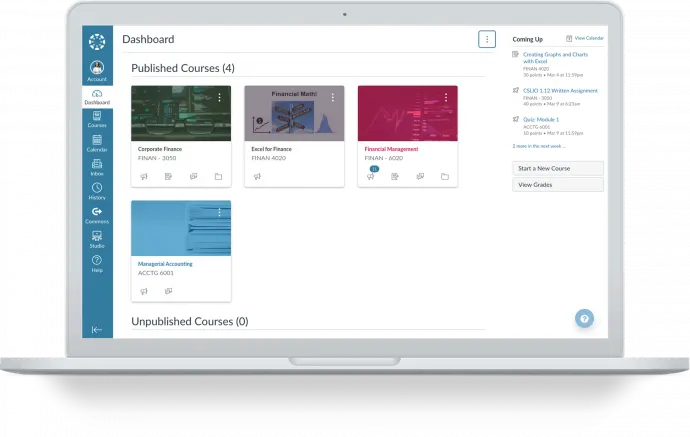Open Creating Graphs and Charts with Excel

click(555, 58)
